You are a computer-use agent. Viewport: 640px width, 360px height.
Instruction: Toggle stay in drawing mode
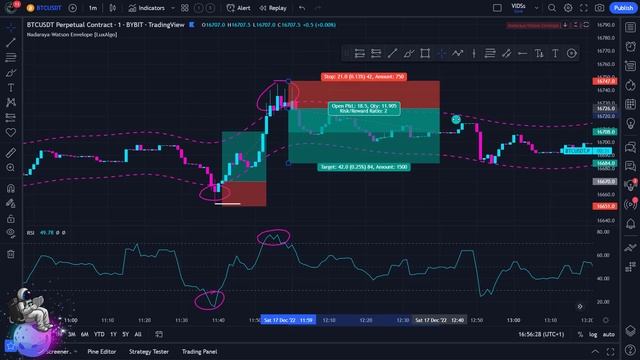tap(11, 203)
